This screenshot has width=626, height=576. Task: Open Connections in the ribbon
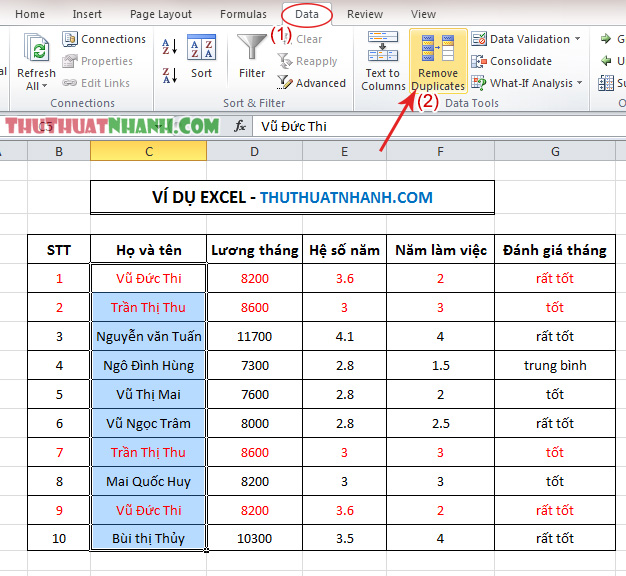[104, 39]
